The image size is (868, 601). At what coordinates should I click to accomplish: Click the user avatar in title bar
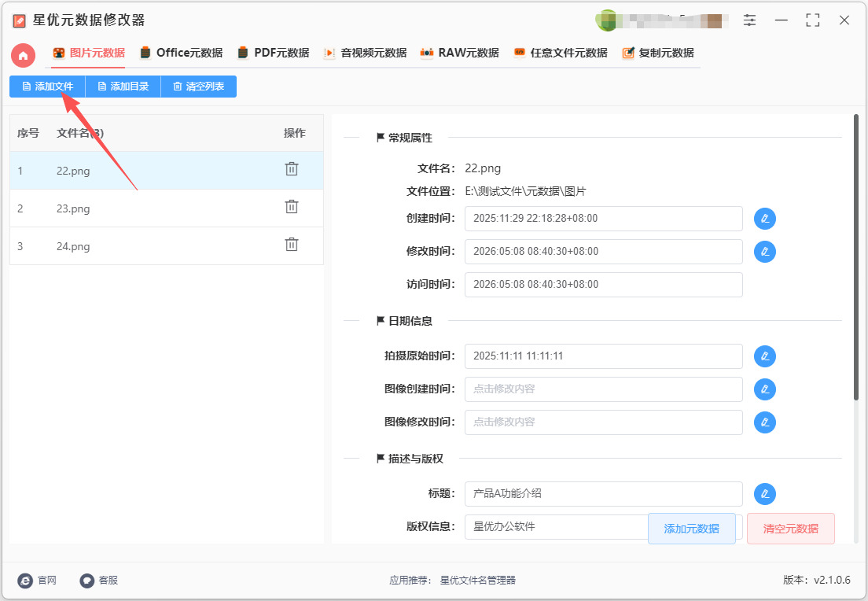tap(606, 20)
